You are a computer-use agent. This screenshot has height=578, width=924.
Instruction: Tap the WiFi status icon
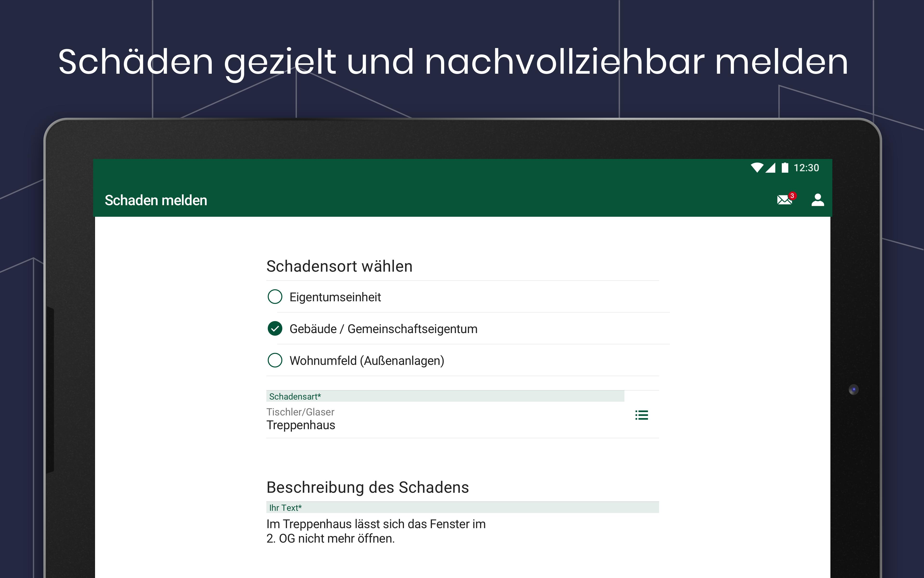pos(757,168)
